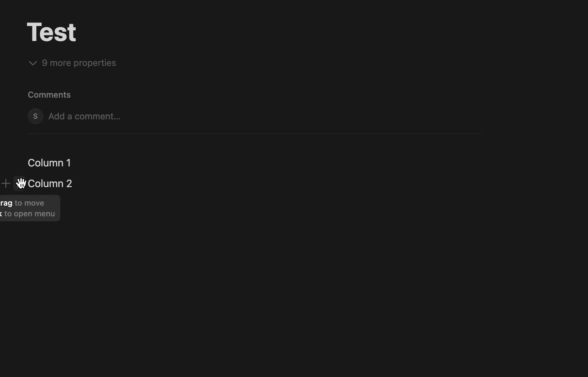Click the blank space right of 'Add a comment...'
Image resolution: width=588 pixels, height=377 pixels.
pyautogui.click(x=285, y=117)
